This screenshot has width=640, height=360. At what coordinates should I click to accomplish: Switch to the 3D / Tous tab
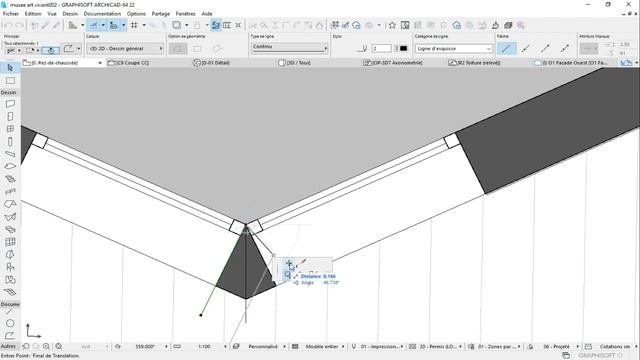pos(295,63)
